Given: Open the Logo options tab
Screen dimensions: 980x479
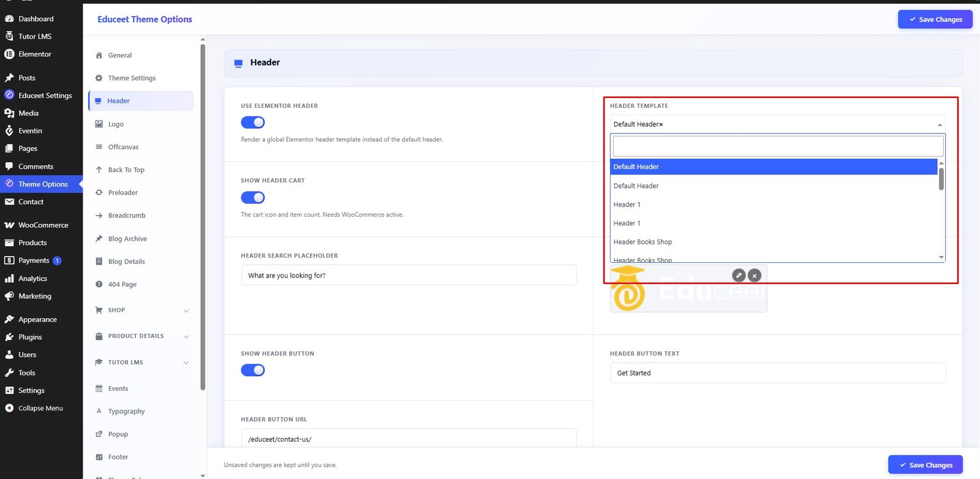Looking at the screenshot, I should pyautogui.click(x=141, y=124).
